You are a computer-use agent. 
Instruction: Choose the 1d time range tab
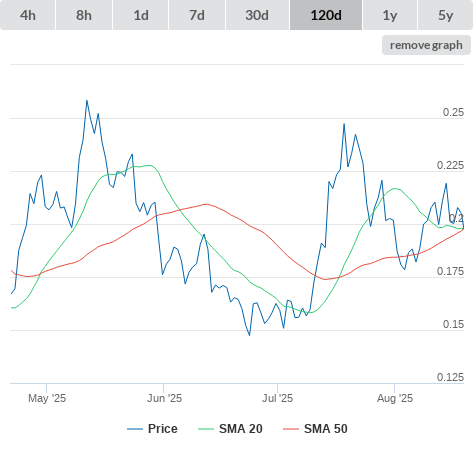point(141,15)
